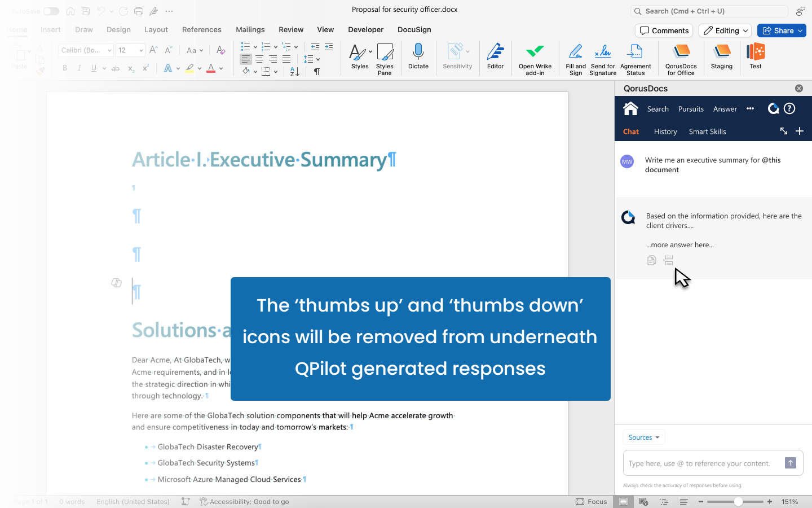Image resolution: width=812 pixels, height=508 pixels.
Task: Toggle the AutoSave switch
Action: 51,11
